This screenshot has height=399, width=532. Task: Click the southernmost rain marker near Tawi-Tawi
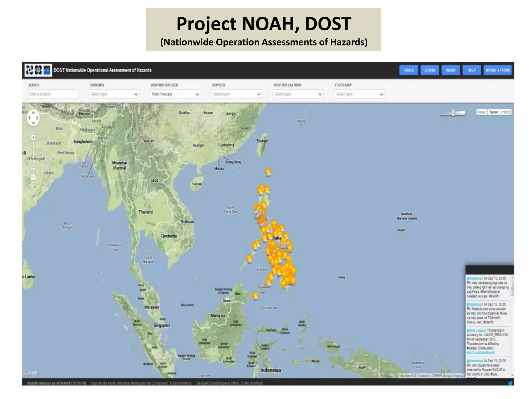coord(255,296)
